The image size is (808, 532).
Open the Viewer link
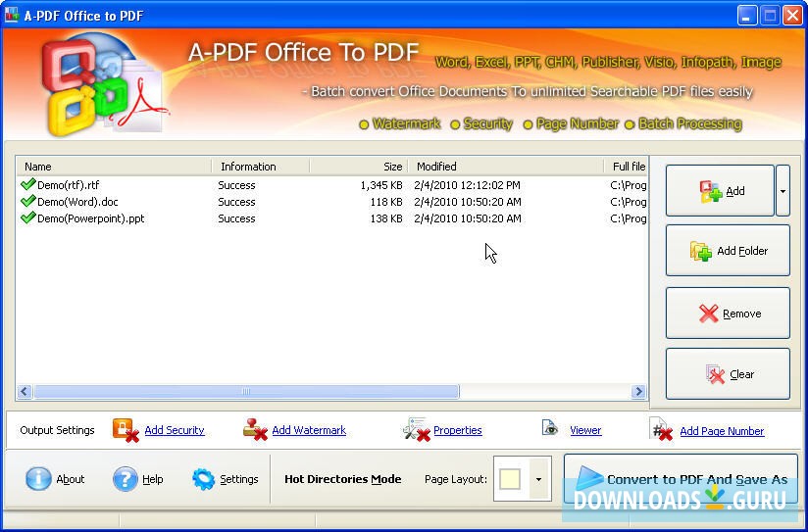click(x=585, y=430)
